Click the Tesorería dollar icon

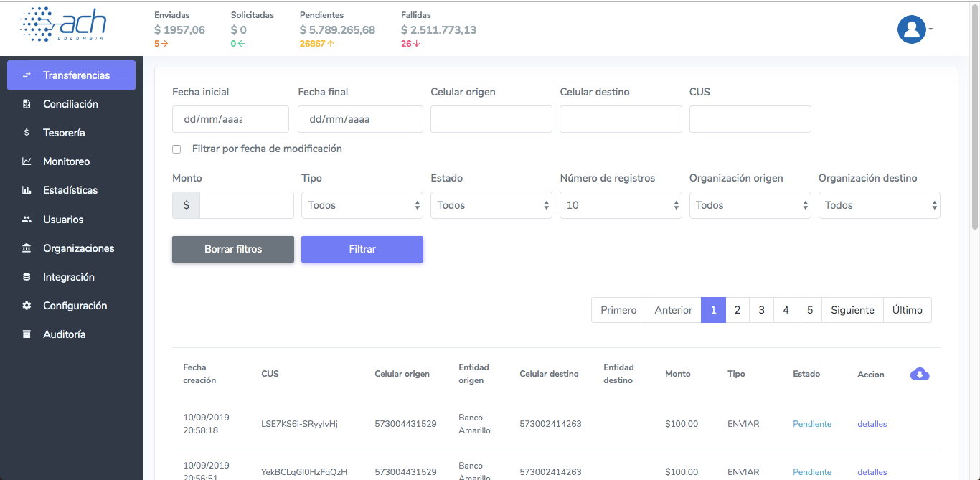tap(27, 133)
